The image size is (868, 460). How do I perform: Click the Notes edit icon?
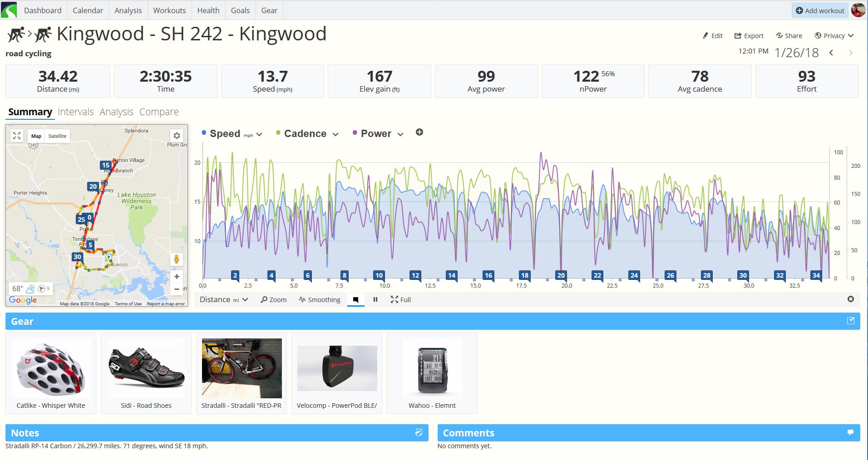point(419,432)
